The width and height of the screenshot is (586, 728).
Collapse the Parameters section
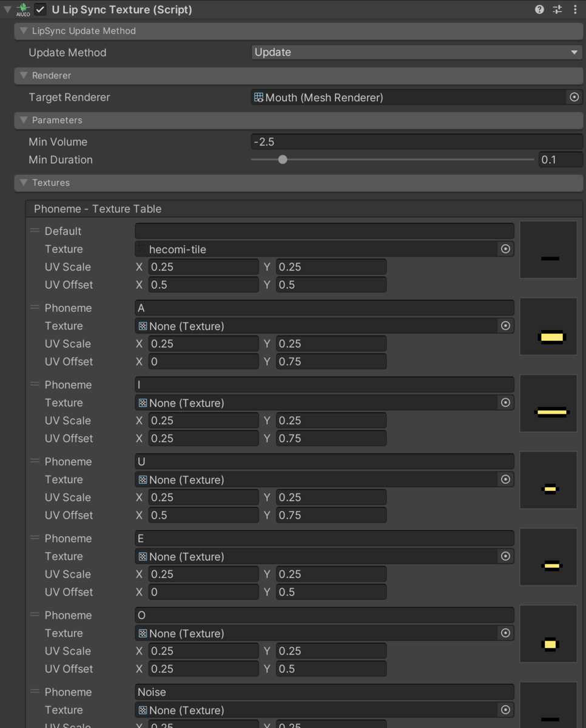(23, 120)
